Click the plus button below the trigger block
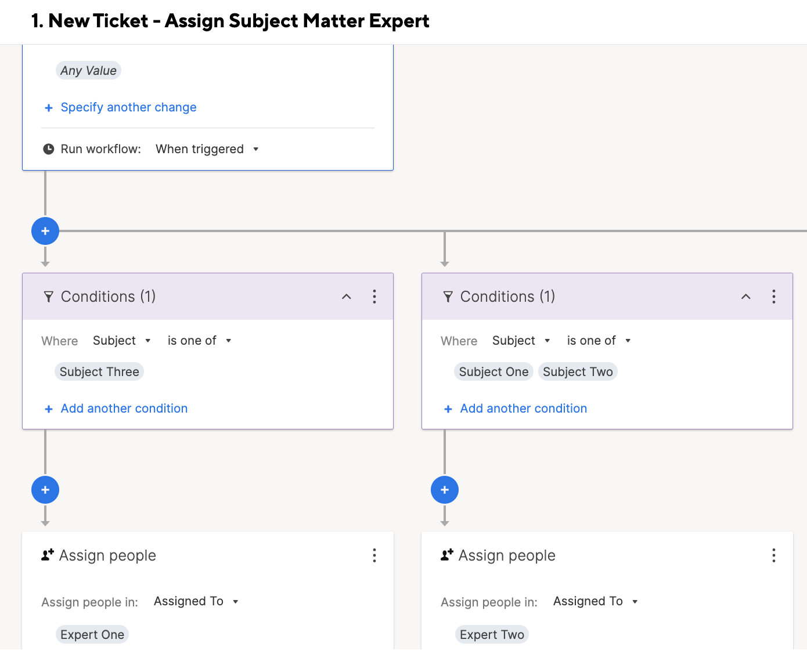Viewport: 807px width, 672px height. coord(45,231)
